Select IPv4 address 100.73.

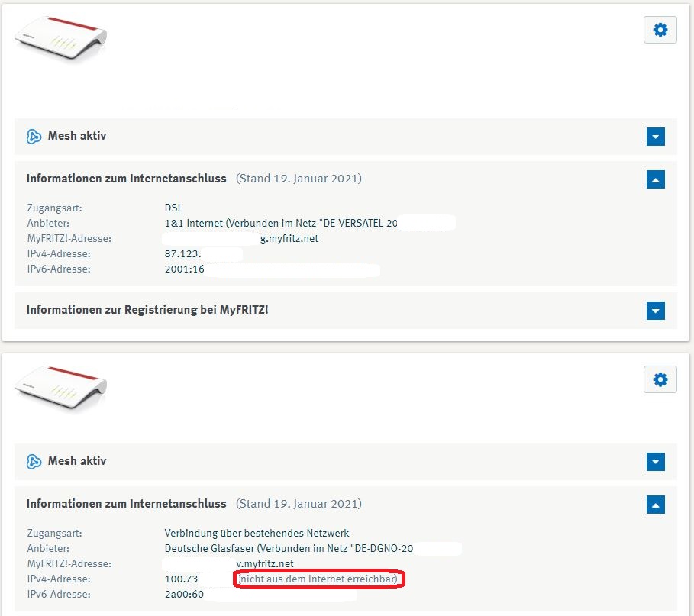tap(182, 579)
